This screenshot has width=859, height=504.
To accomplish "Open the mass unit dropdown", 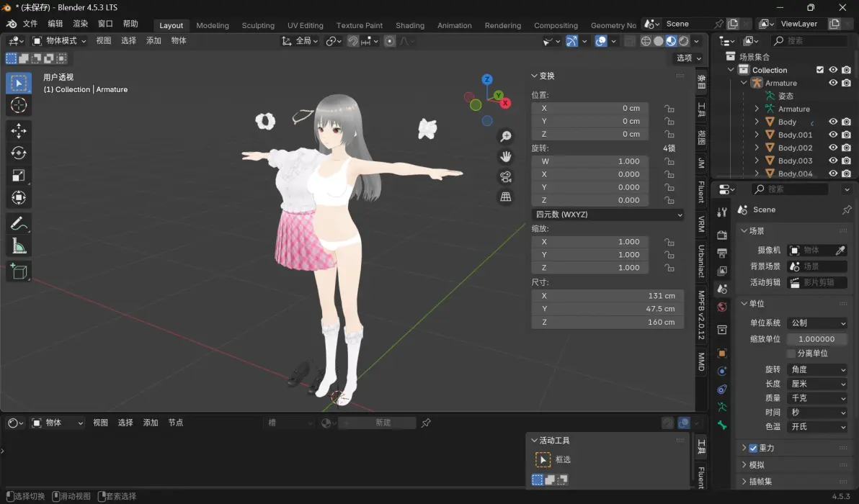I will 816,398.
